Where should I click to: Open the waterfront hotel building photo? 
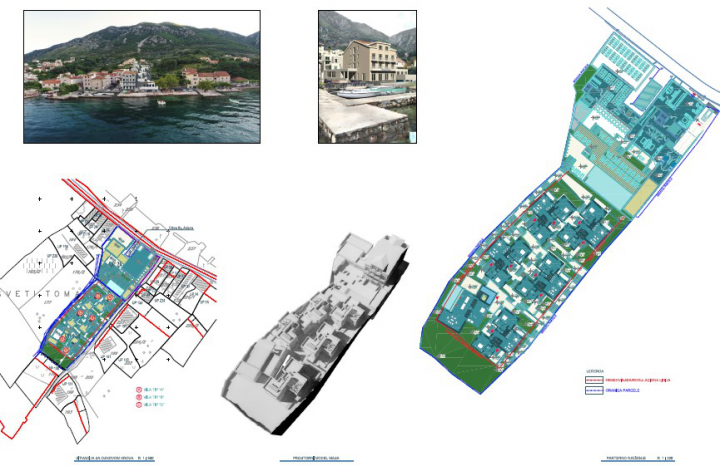[367, 77]
